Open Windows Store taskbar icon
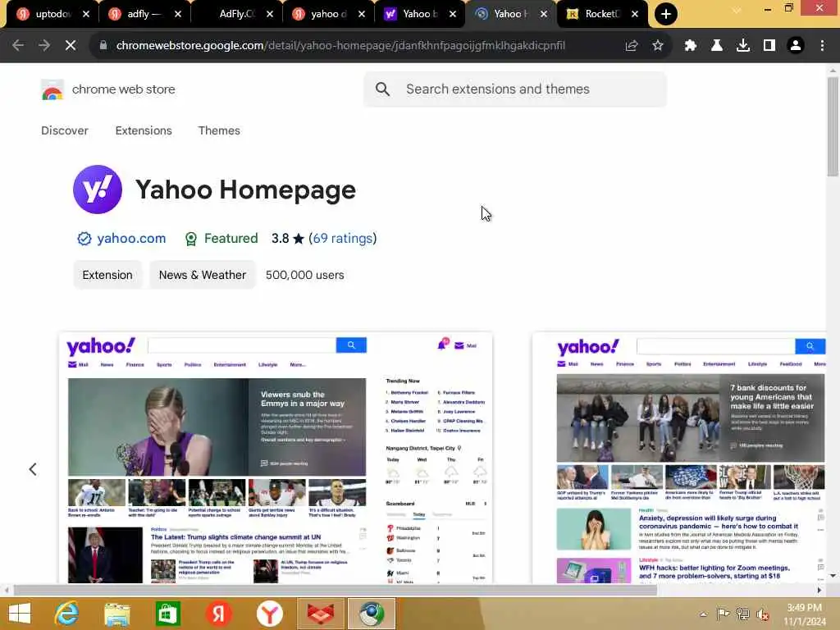The width and height of the screenshot is (840, 630). (167, 614)
